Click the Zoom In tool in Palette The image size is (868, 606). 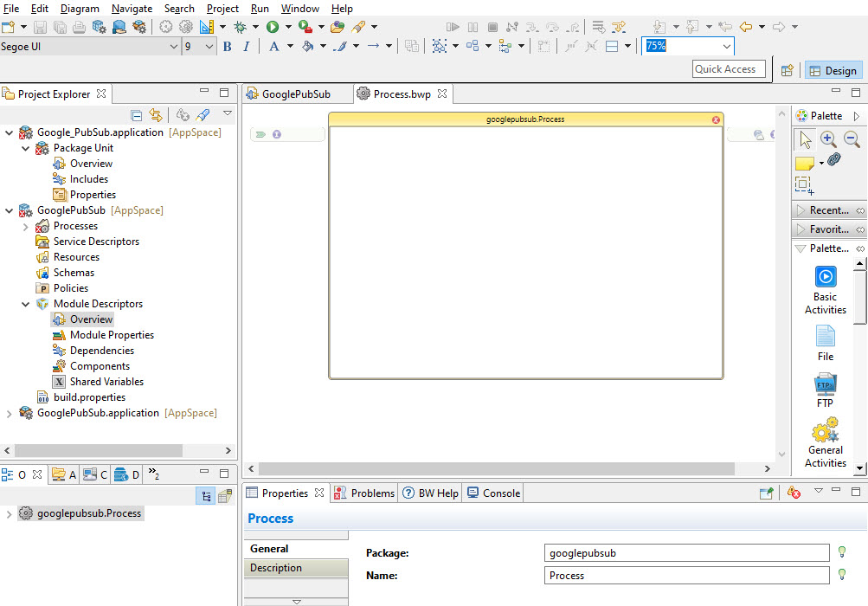tap(828, 139)
